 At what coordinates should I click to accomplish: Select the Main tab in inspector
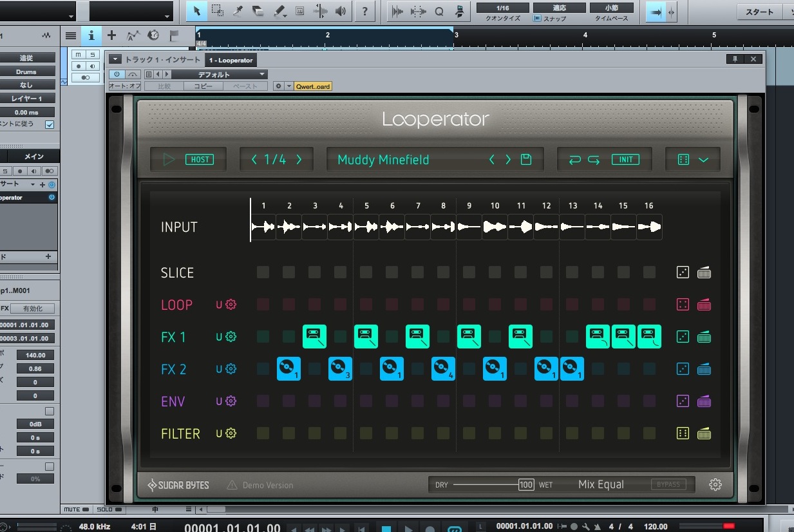(33, 157)
